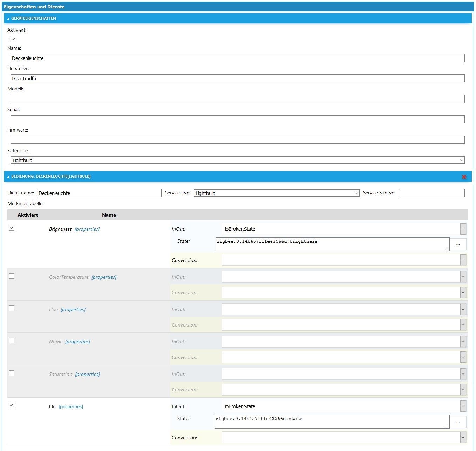
Task: Select the Aktiviert column header
Action: click(x=28, y=215)
